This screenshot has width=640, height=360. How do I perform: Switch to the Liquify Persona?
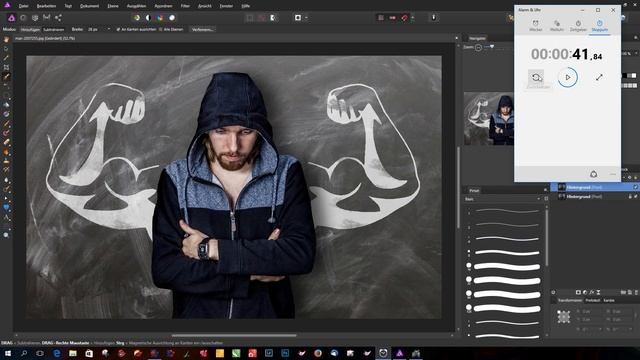coord(23,18)
